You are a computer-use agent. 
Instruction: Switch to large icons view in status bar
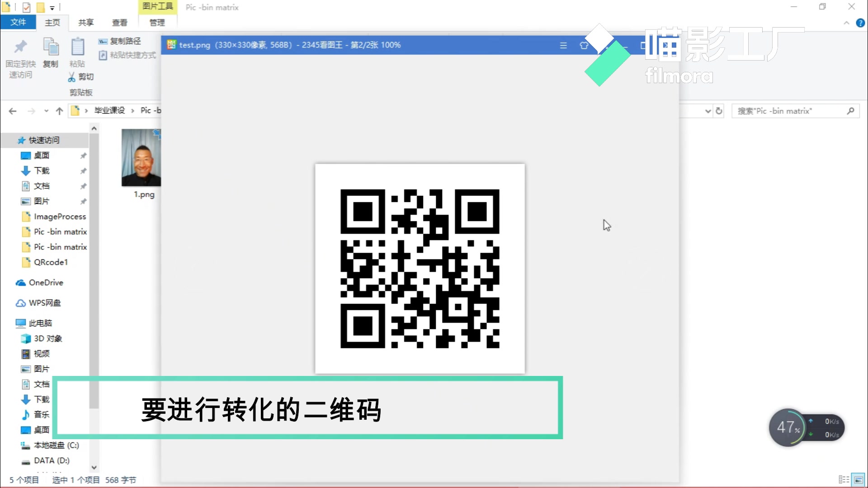tap(858, 480)
